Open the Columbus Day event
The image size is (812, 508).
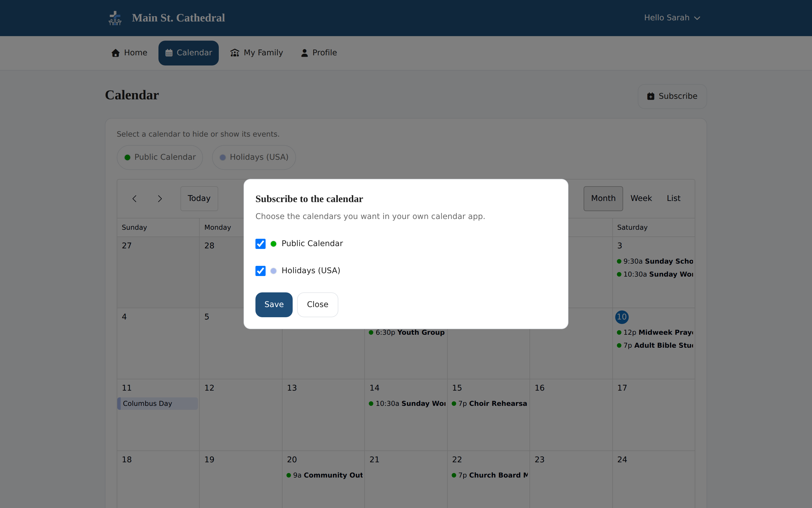(157, 404)
